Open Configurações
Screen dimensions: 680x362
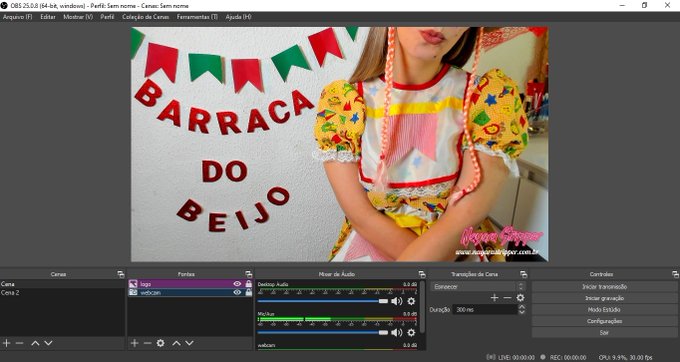tap(605, 321)
